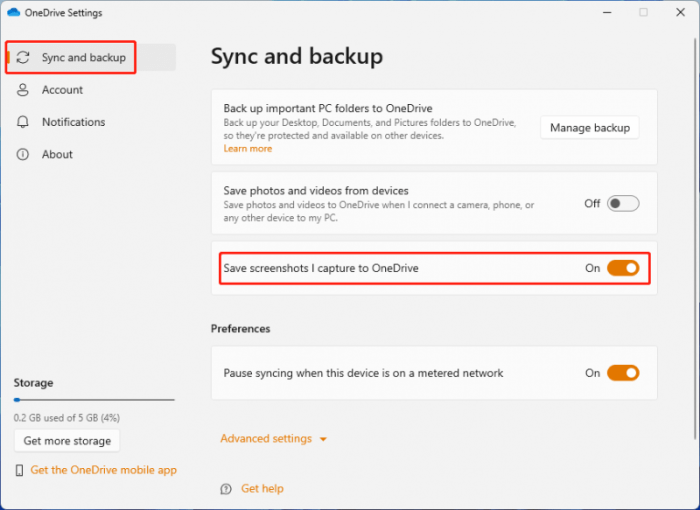This screenshot has height=510, width=700.
Task: Click the storage usage progress bar
Action: coord(94,400)
